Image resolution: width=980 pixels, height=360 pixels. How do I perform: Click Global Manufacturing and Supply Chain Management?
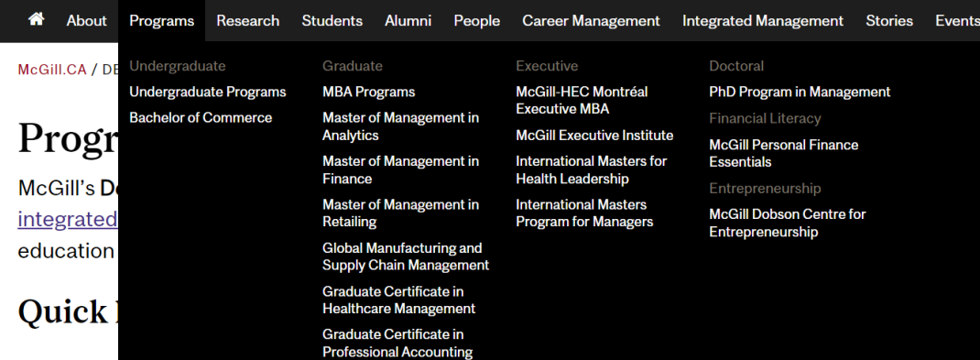(x=406, y=256)
